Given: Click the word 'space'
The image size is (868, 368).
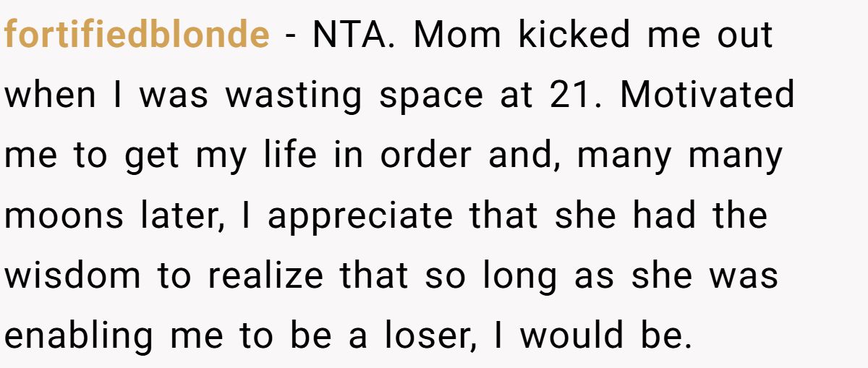Looking at the screenshot, I should pos(430,95).
